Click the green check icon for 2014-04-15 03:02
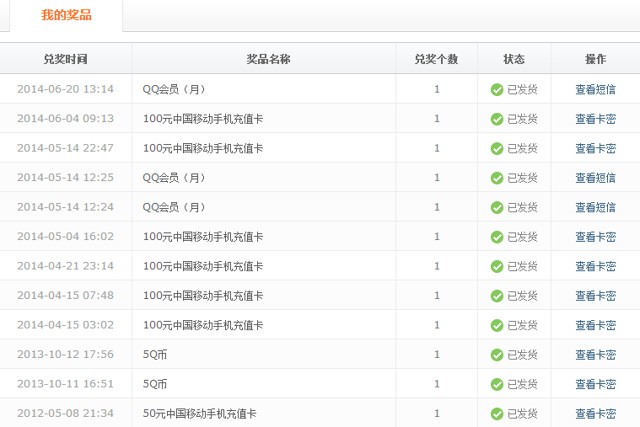The image size is (640, 427). tap(497, 325)
